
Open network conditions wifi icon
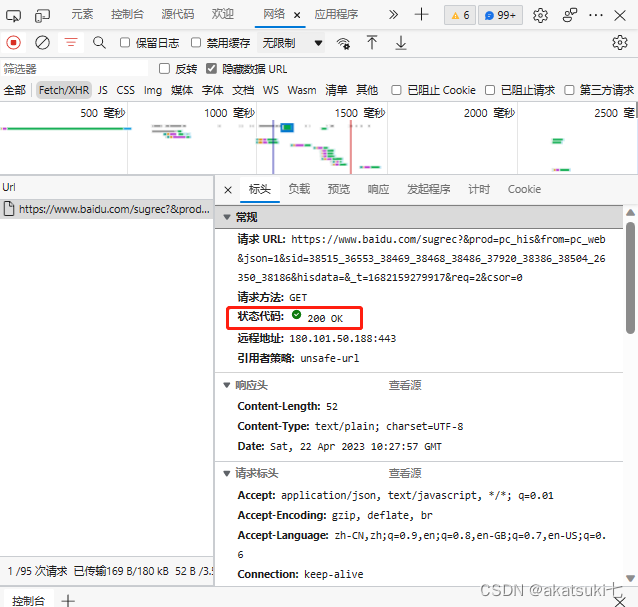pos(343,43)
